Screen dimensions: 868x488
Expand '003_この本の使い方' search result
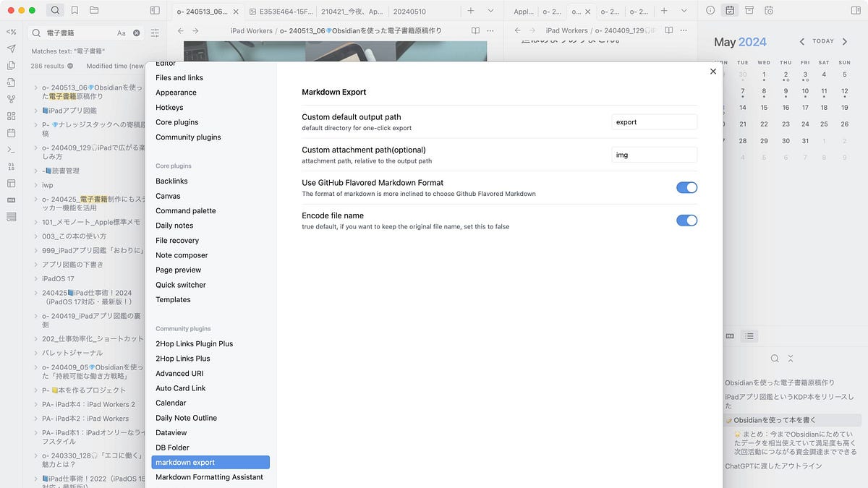(x=35, y=236)
